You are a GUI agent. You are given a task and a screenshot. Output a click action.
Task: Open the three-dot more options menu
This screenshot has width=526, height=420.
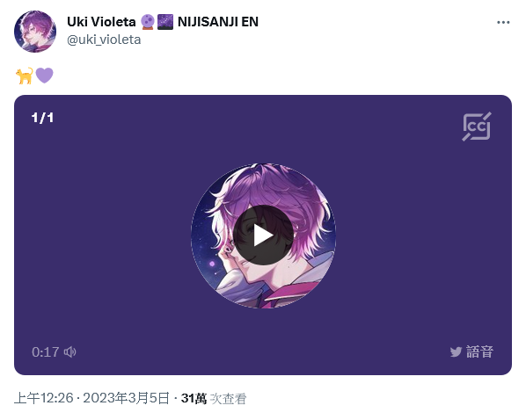coord(503,23)
